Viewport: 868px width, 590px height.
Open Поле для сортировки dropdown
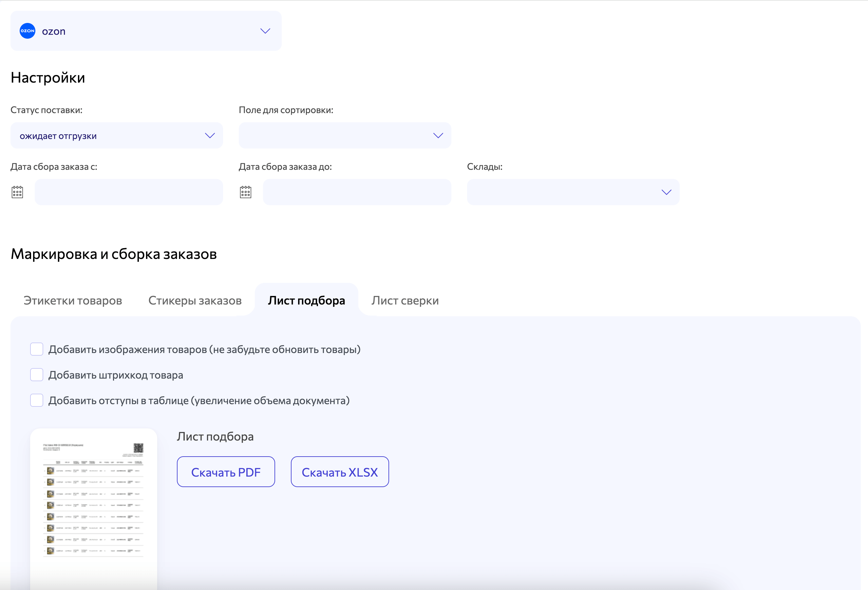344,136
